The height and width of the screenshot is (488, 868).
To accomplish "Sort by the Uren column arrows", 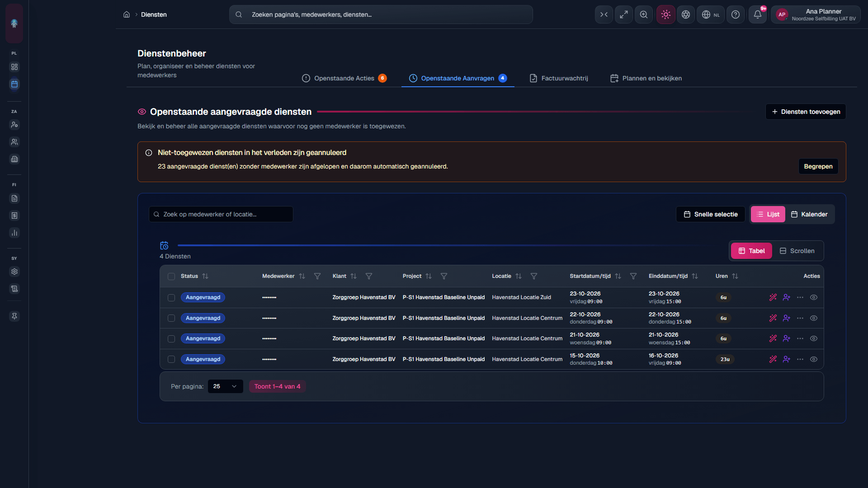I will coord(735,276).
